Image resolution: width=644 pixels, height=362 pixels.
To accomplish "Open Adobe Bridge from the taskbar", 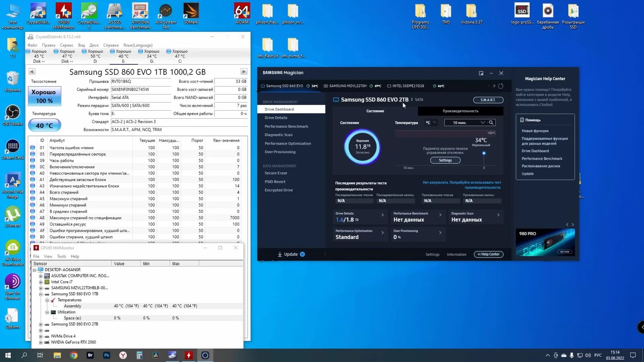I will pos(90,355).
